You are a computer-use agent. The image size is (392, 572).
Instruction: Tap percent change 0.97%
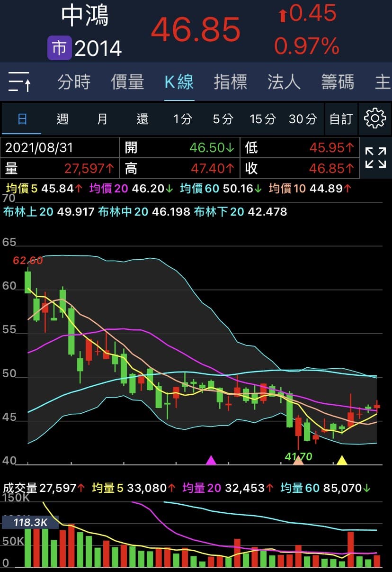click(307, 46)
